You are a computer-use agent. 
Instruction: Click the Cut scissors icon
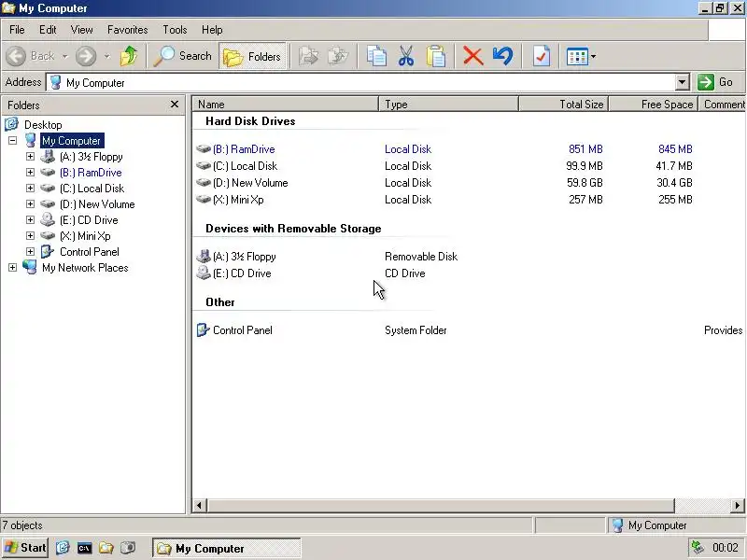tap(406, 56)
